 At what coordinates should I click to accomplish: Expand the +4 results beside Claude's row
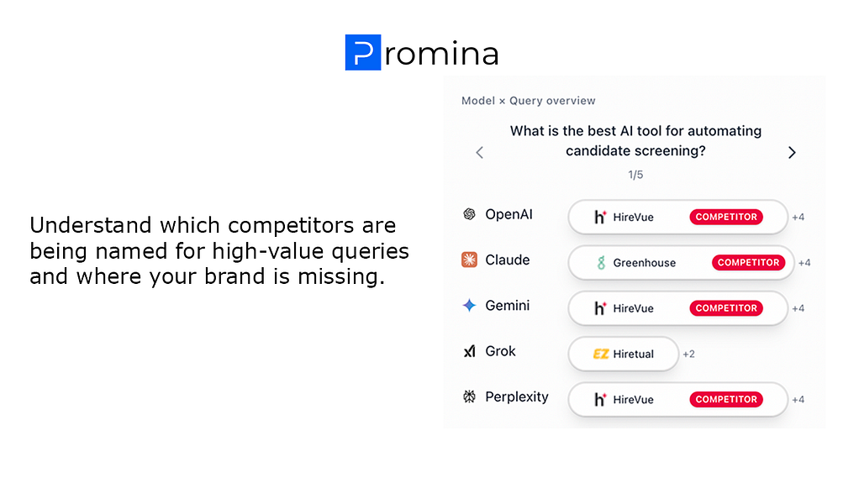click(804, 262)
